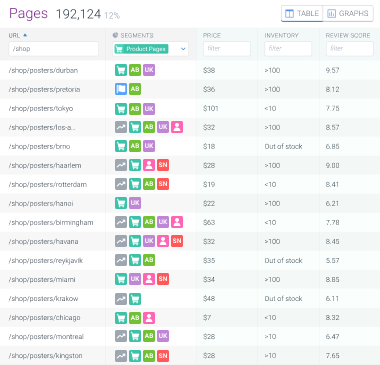The width and height of the screenshot is (380, 365).
Task: Click the UK badge in the durban row
Action: [149, 70]
